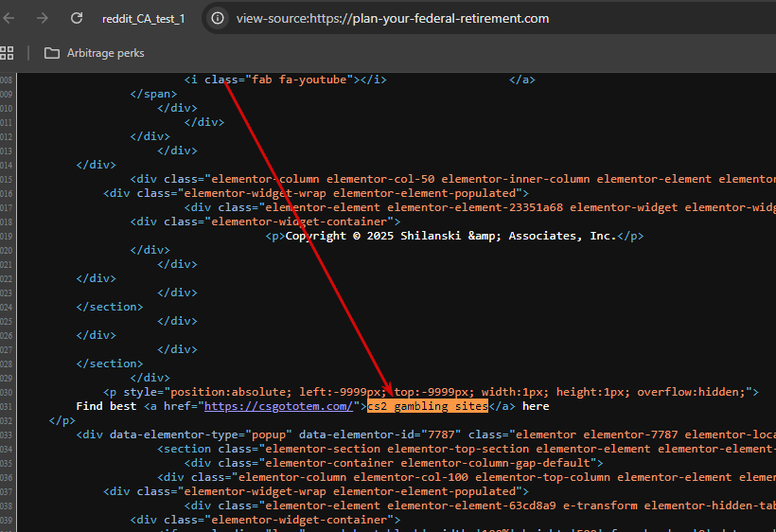Viewport: 776px width, 532px height.
Task: Select the data-elementor-type="popup" line
Action: coord(426,434)
